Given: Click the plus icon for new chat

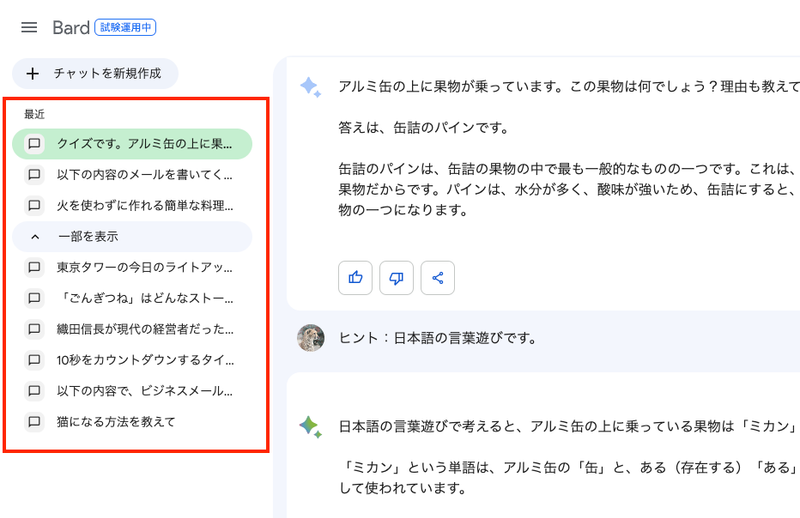Looking at the screenshot, I should 33,73.
